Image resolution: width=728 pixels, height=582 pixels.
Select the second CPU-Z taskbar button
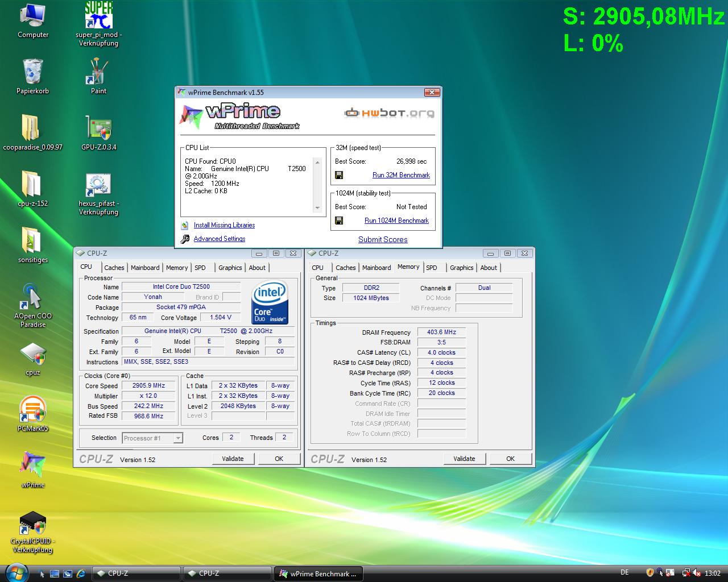tap(227, 573)
